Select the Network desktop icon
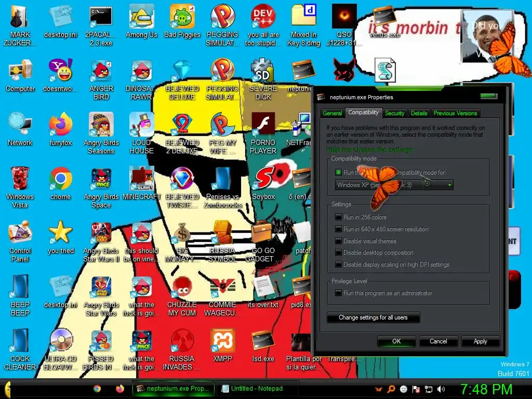 click(x=20, y=129)
